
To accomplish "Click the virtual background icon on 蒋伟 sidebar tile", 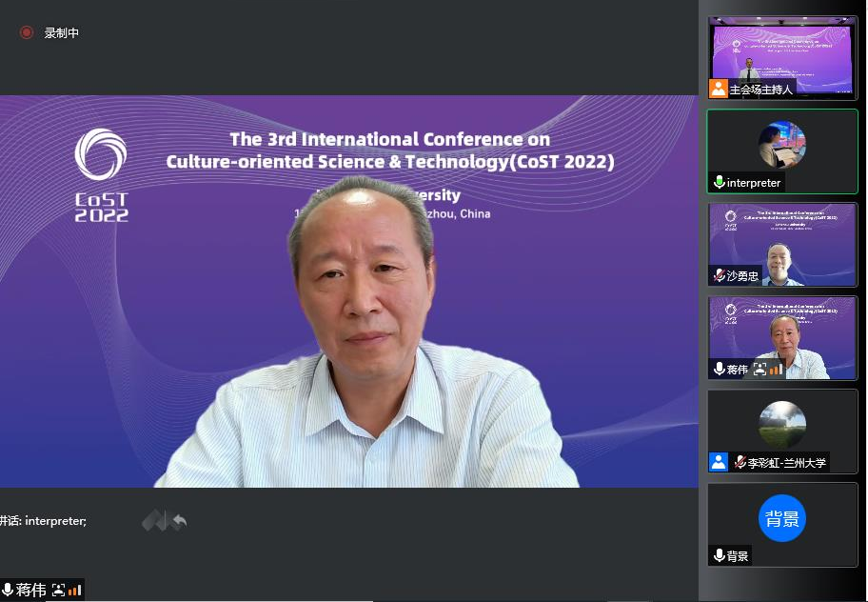I will click(759, 370).
